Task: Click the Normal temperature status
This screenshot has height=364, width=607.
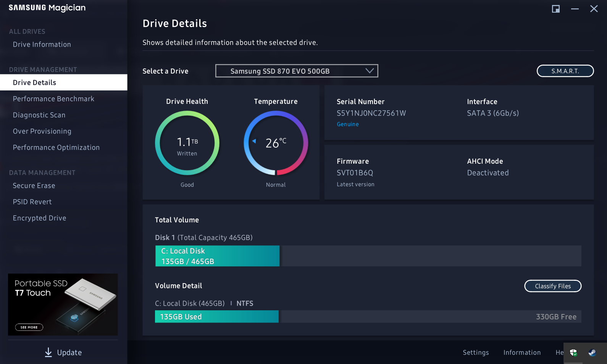Action: [x=276, y=185]
